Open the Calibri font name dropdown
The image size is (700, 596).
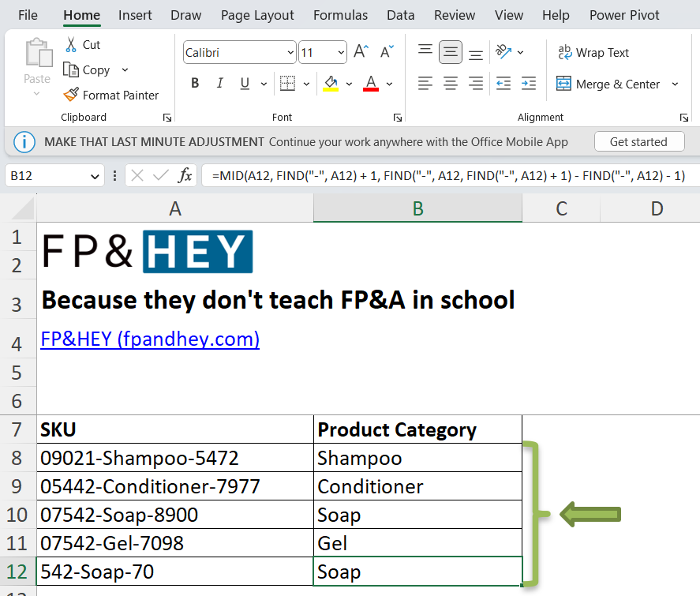[289, 52]
